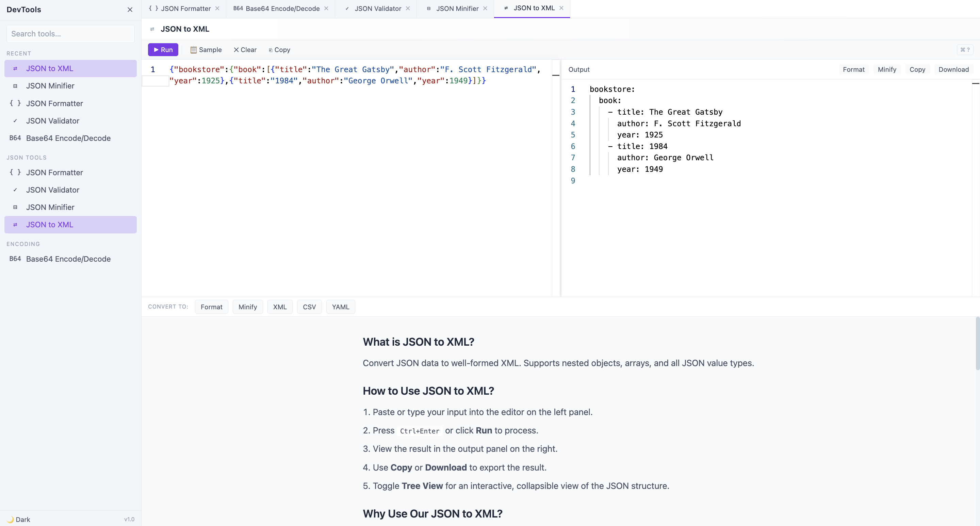
Task: Click Format in the Output panel
Action: click(x=854, y=69)
